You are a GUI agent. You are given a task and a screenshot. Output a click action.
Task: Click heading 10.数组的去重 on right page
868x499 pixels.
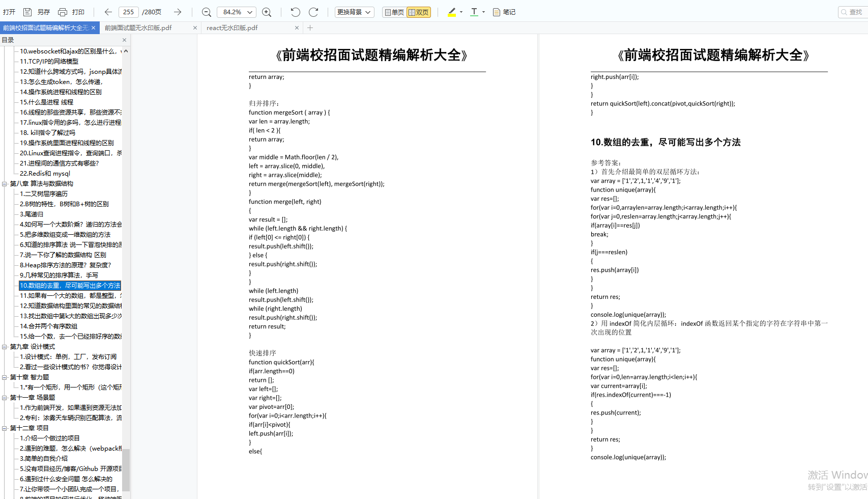tap(666, 142)
